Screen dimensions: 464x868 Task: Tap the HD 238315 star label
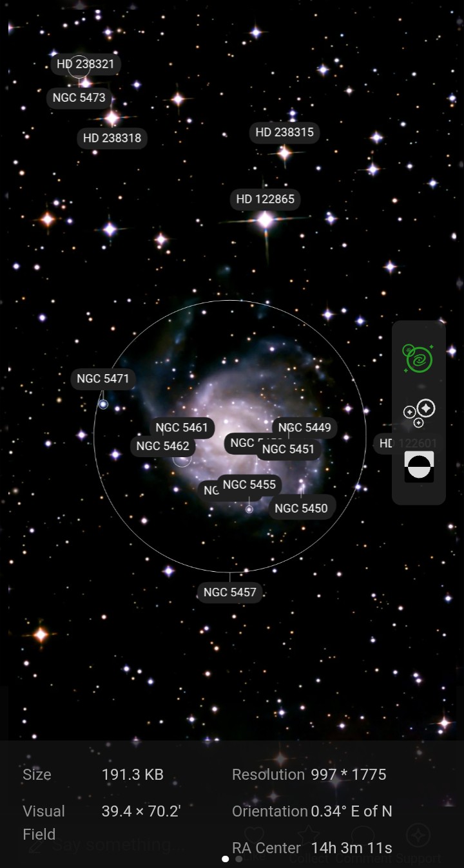tap(284, 133)
